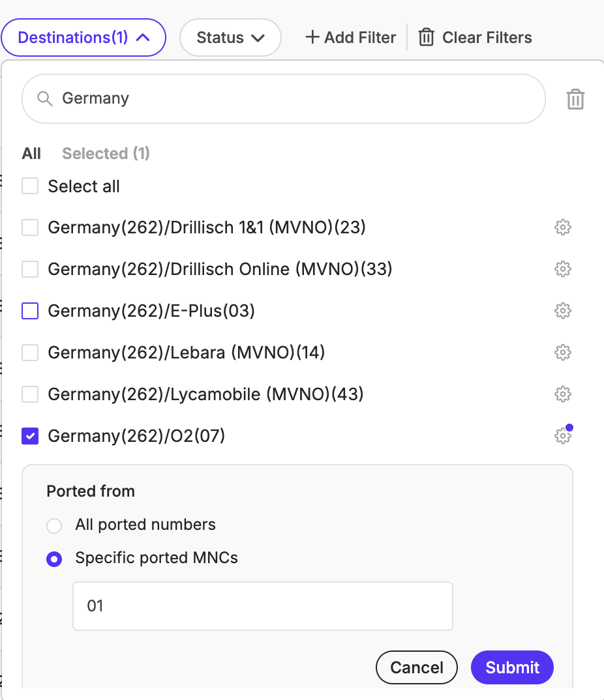Open settings gear for Germany O2 destination
The height and width of the screenshot is (700, 604).
point(562,435)
